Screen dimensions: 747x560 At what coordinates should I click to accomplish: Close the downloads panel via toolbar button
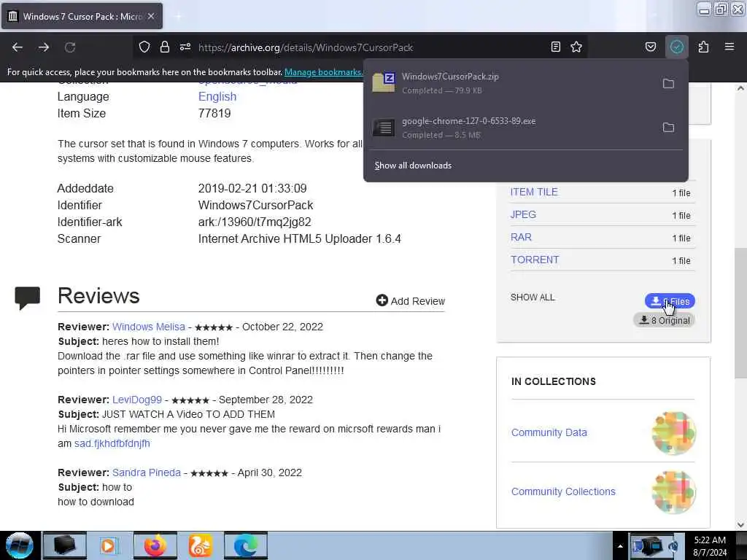coord(677,47)
